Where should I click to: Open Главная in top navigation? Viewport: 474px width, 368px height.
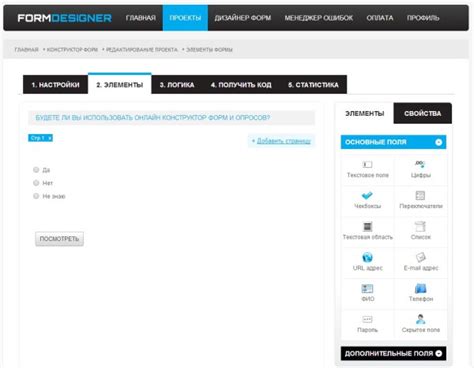click(141, 18)
